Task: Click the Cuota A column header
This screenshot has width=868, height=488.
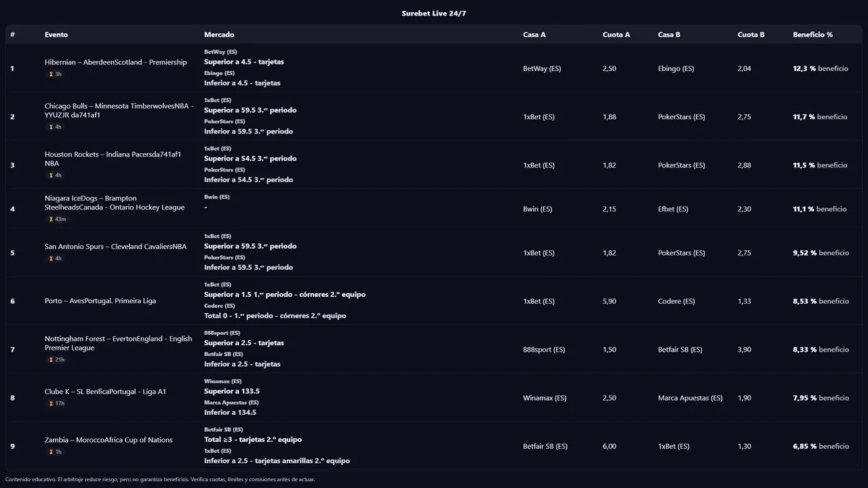Action: pyautogui.click(x=616, y=35)
